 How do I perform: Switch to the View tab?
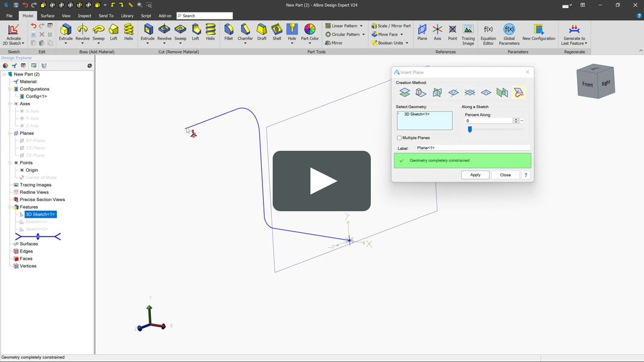click(66, 16)
